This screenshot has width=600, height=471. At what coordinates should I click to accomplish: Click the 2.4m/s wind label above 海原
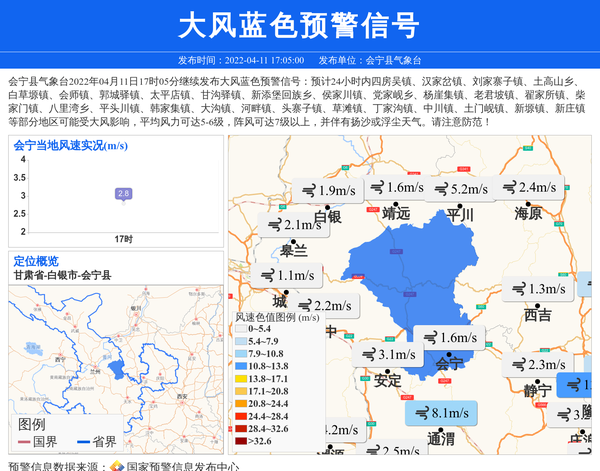coord(528,187)
